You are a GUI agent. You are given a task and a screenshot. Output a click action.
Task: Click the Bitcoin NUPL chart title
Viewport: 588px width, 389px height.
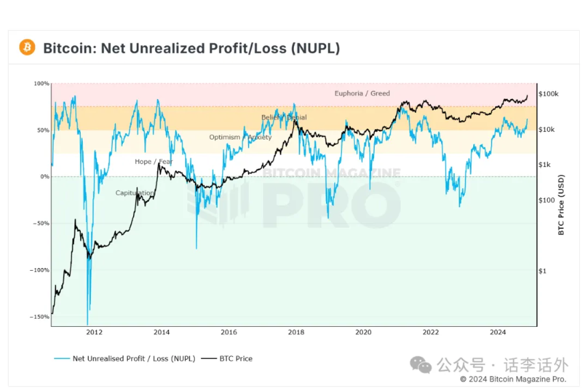191,48
